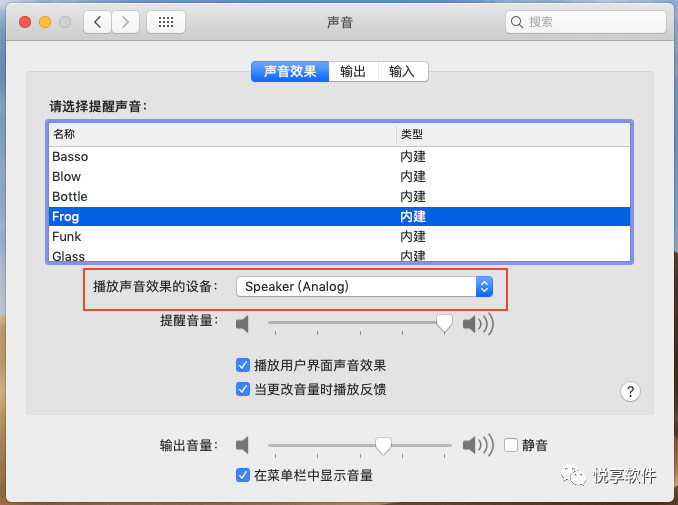Switch to the 输出 tab
This screenshot has height=505, width=678.
pyautogui.click(x=353, y=71)
